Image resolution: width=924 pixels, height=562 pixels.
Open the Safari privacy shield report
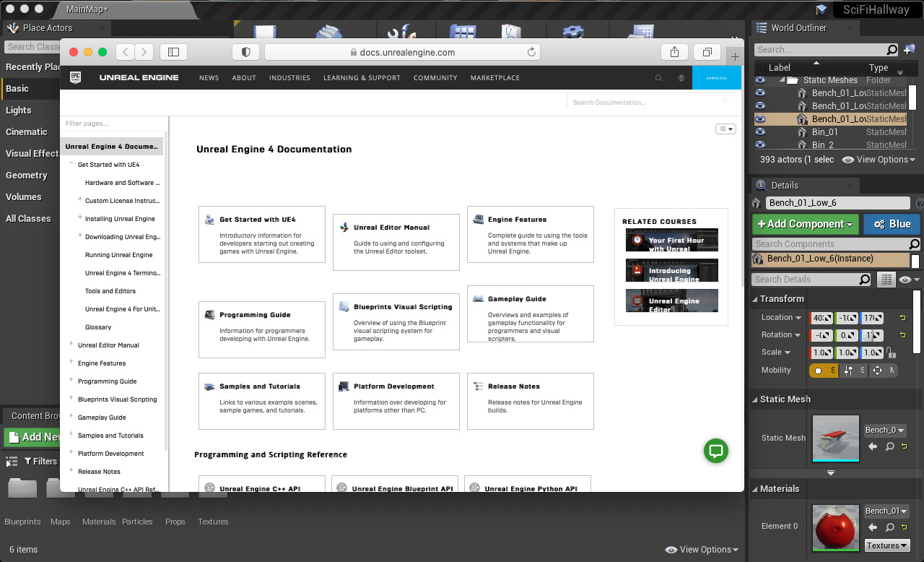[x=245, y=52]
